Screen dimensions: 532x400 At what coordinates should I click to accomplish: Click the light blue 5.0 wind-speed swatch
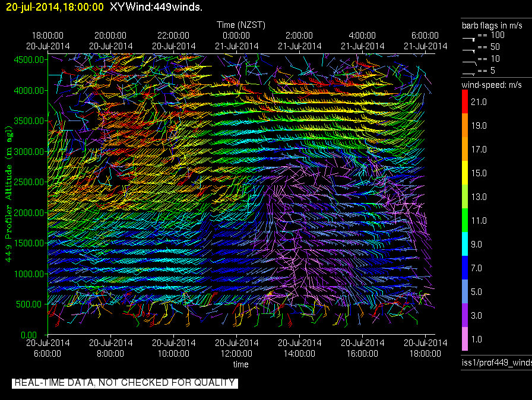pos(465,291)
